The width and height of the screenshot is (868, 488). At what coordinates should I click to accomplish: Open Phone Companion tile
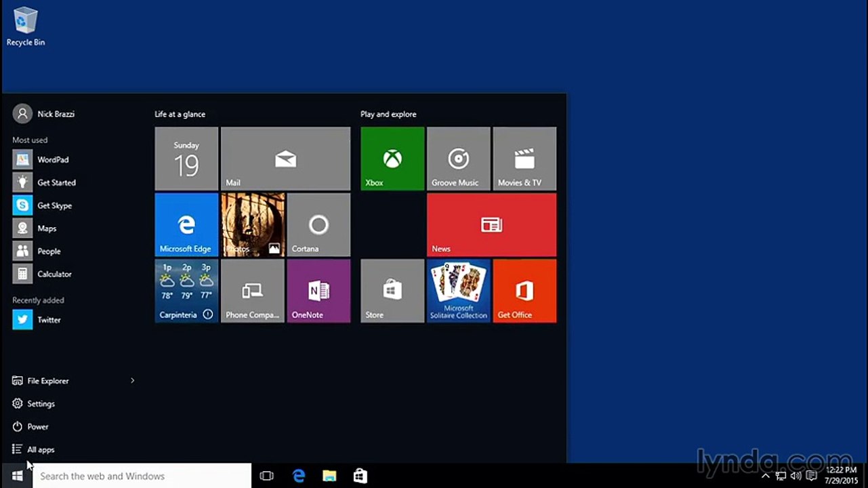252,291
